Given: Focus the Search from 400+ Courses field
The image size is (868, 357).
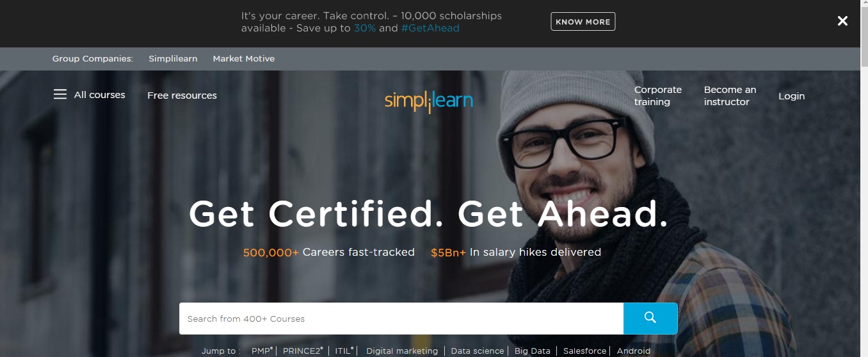Looking at the screenshot, I should coord(401,319).
